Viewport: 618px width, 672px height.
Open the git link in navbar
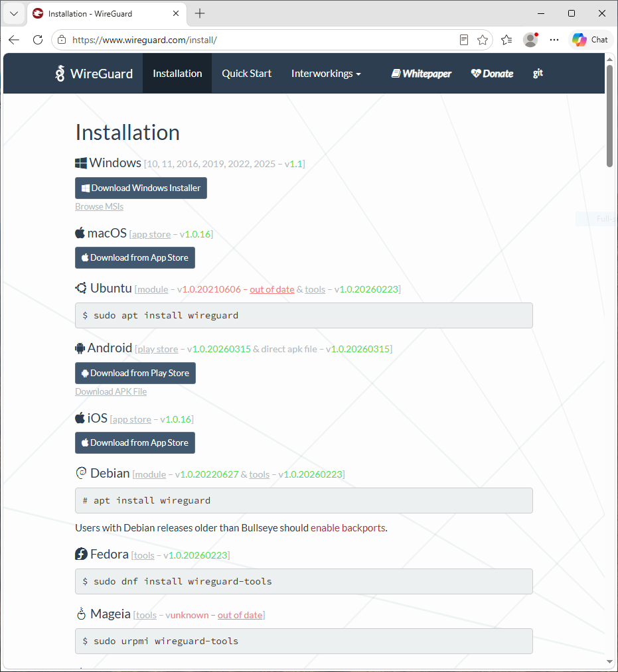[x=538, y=73]
